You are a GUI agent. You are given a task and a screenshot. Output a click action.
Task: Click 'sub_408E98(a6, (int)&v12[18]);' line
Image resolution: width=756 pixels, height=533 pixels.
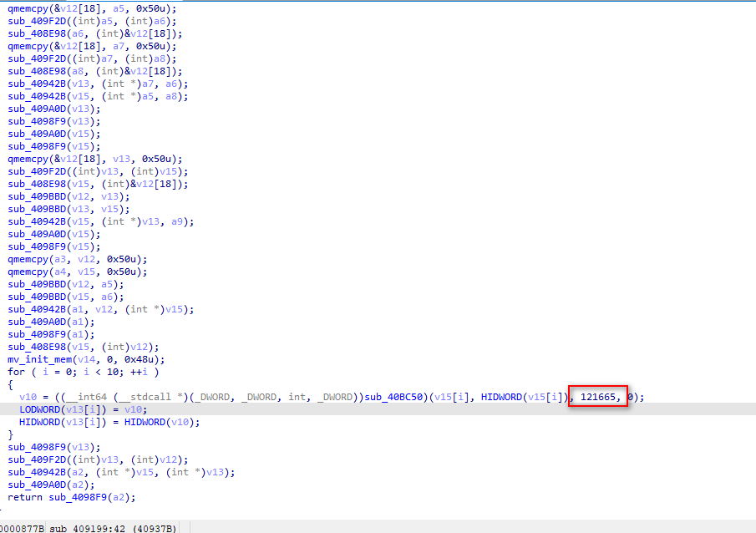pyautogui.click(x=95, y=33)
